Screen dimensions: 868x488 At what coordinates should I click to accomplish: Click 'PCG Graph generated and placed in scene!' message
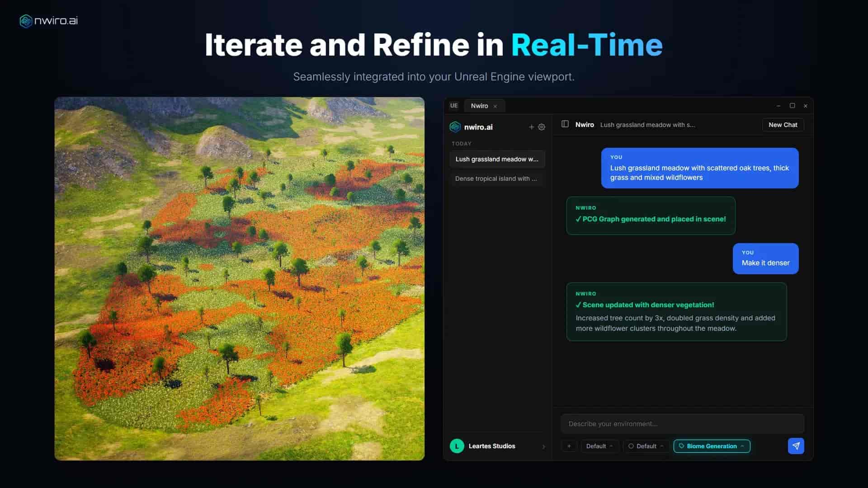651,216
